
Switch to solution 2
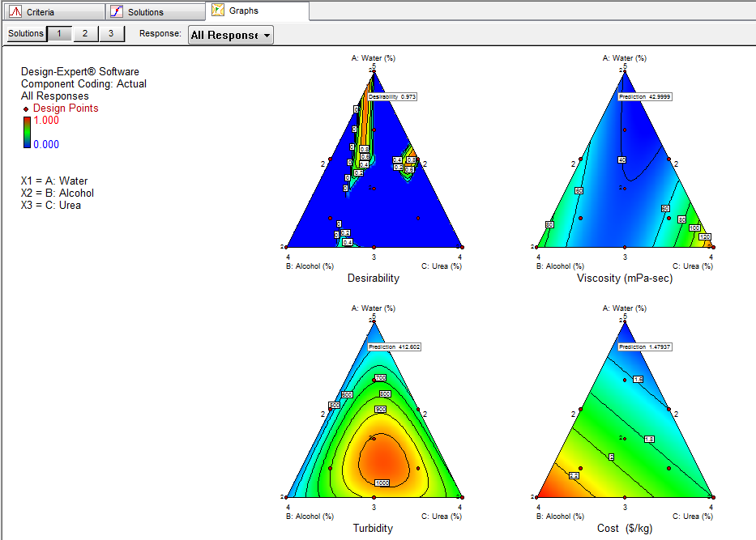tap(85, 33)
